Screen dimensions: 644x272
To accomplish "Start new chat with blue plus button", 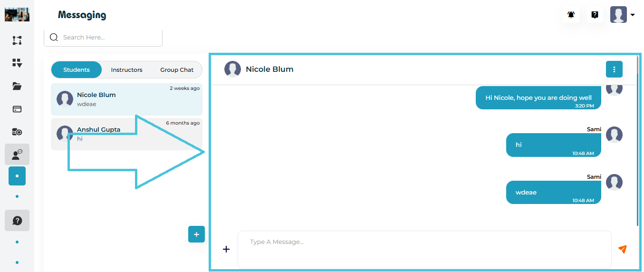I will 196,234.
